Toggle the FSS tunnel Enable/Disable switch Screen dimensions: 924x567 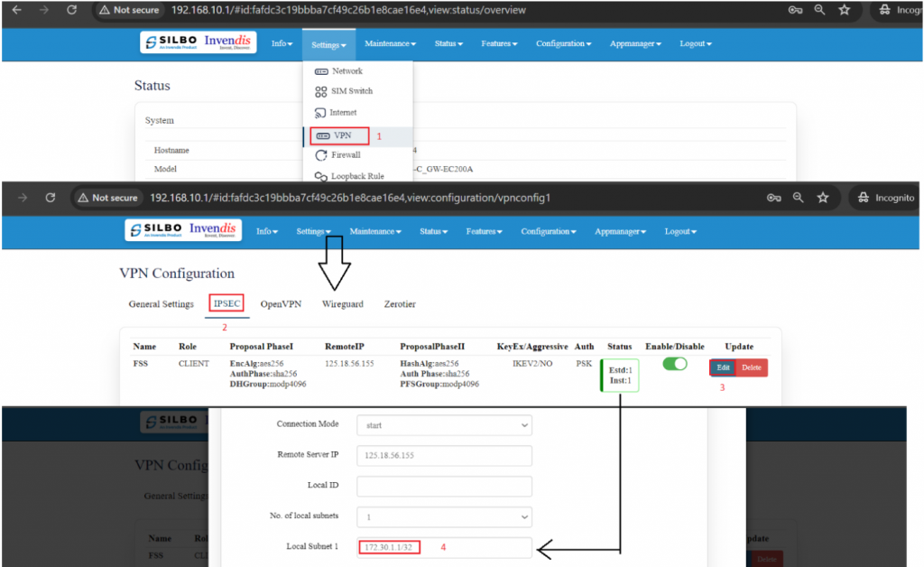(x=674, y=364)
